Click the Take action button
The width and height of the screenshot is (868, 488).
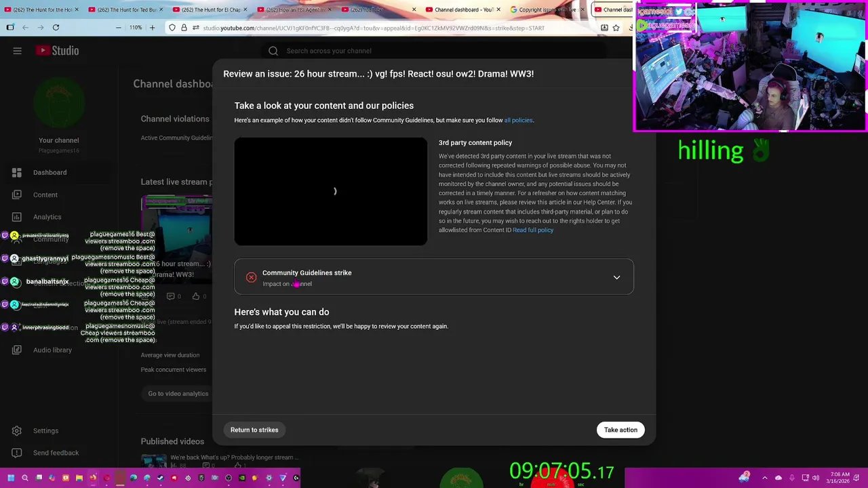(x=620, y=430)
